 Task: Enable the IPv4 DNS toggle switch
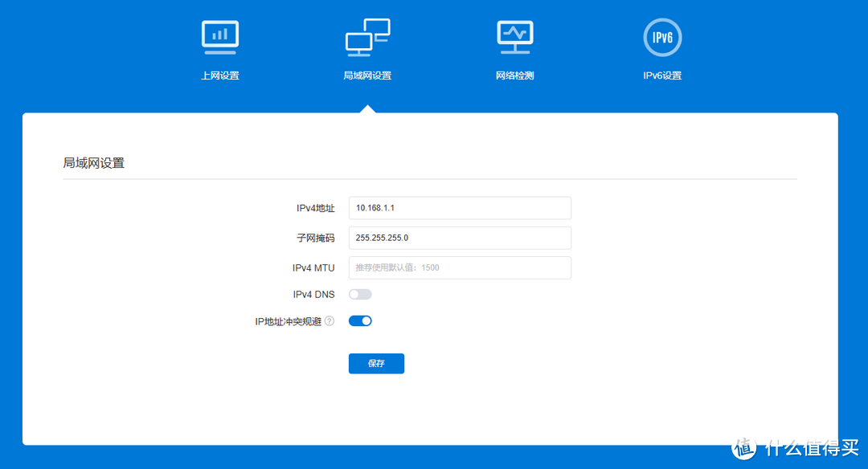point(360,295)
